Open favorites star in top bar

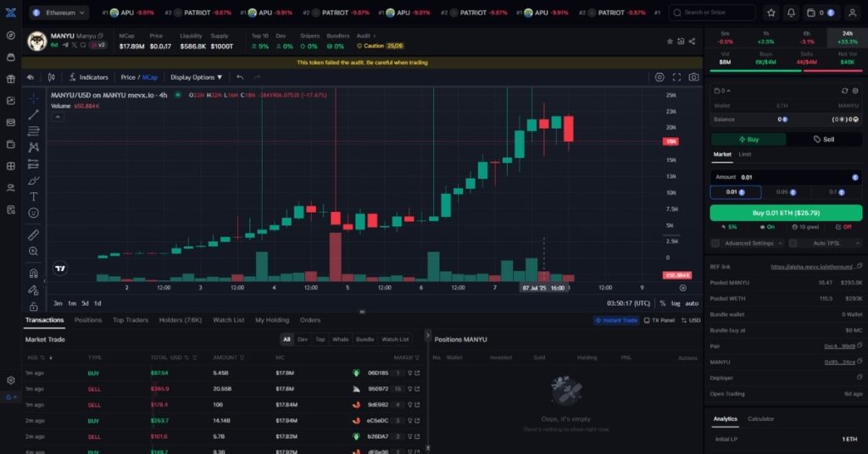click(771, 12)
